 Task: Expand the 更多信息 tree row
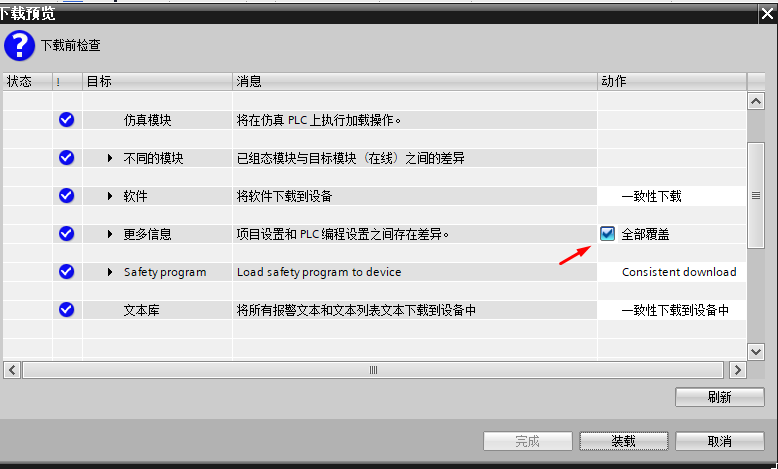(110, 234)
